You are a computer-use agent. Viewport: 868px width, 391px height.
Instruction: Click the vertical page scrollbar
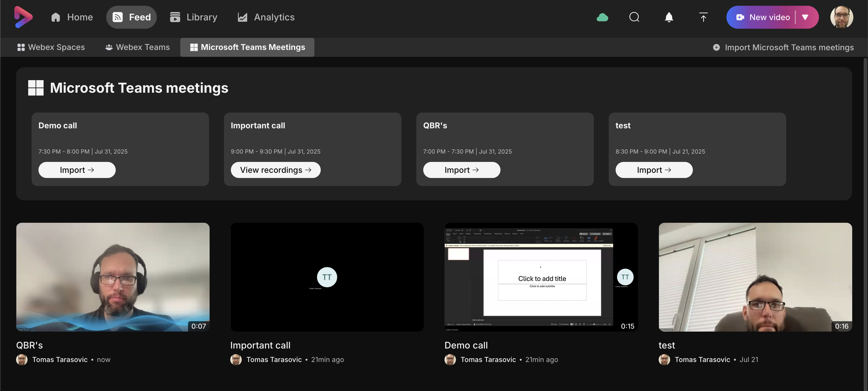(865, 224)
